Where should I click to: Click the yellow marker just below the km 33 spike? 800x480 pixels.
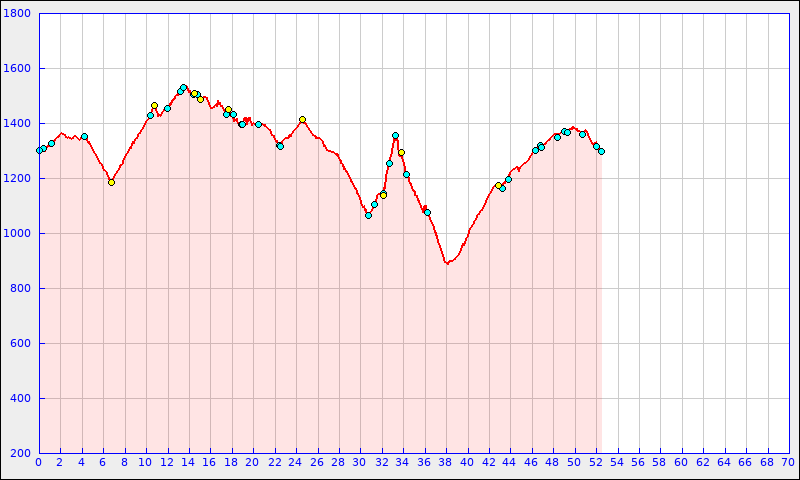pos(401,152)
